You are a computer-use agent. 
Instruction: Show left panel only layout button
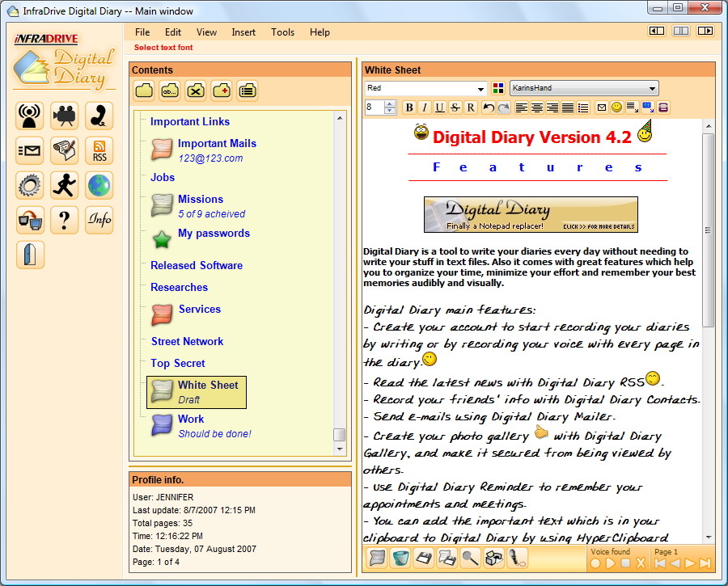pos(657,31)
